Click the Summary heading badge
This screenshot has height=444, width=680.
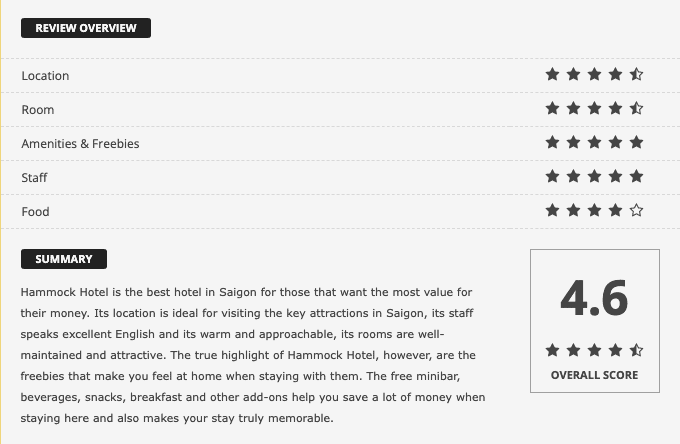(64, 259)
